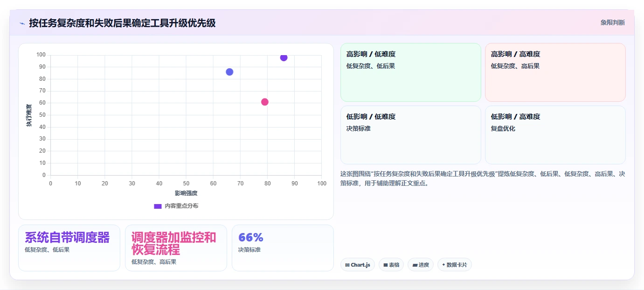This screenshot has width=644, height=290.
Task: Open the 高影响 / 低难度 quadrant card
Action: click(x=410, y=72)
